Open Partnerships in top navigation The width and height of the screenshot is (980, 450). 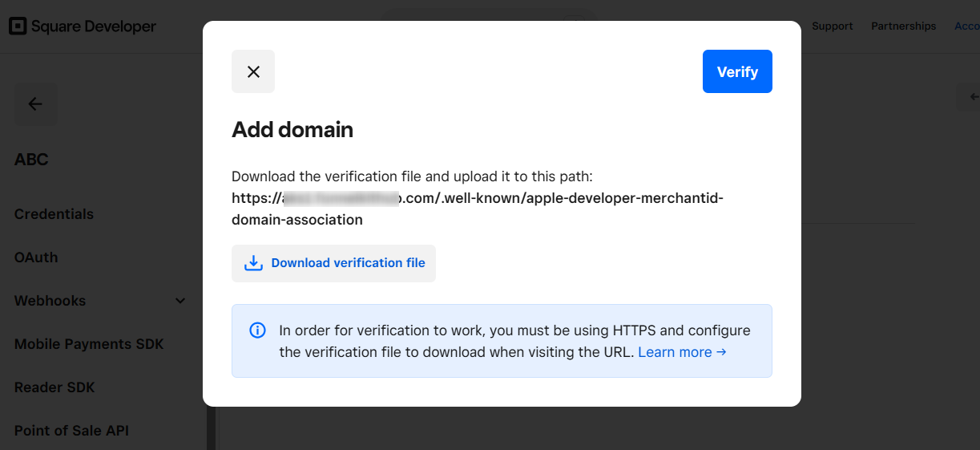[904, 26]
